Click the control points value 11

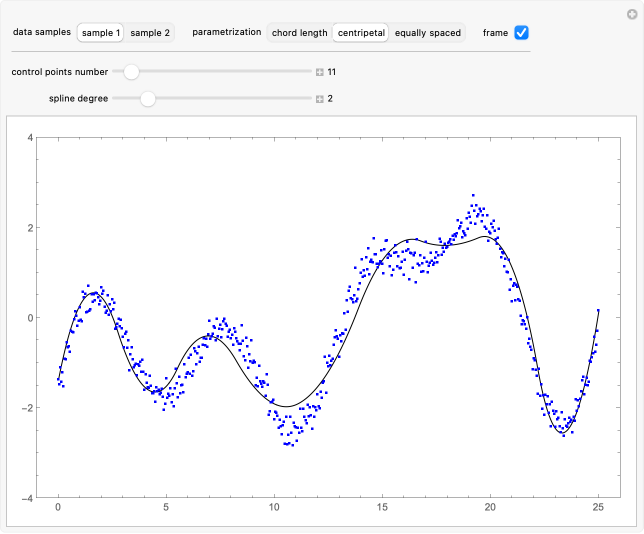pyautogui.click(x=332, y=72)
